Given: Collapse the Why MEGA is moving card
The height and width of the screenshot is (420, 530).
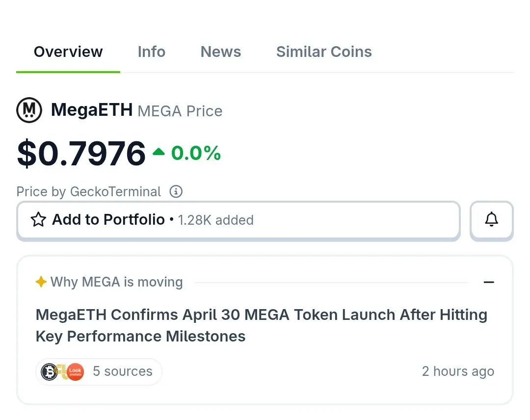Looking at the screenshot, I should [489, 282].
